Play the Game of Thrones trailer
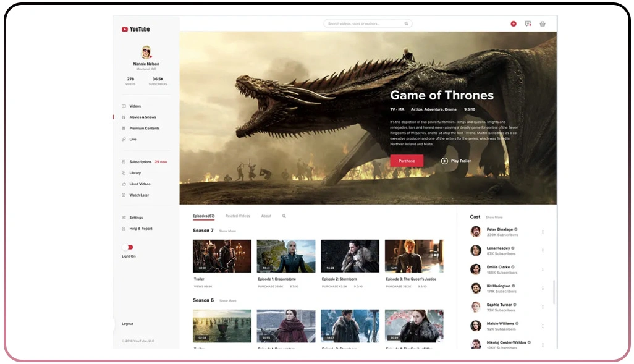634x364 pixels. pos(456,161)
